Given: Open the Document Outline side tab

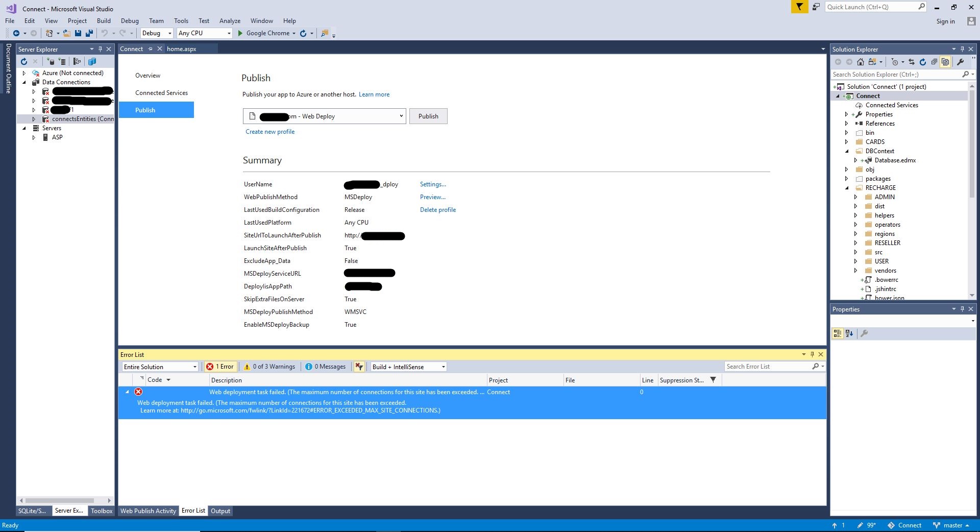Looking at the screenshot, I should [8, 68].
